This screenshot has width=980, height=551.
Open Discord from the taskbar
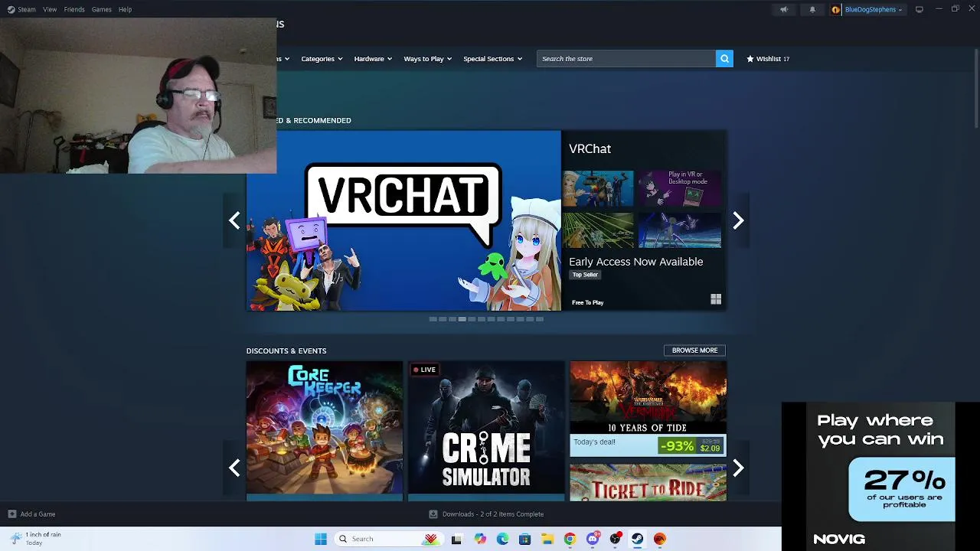[593, 539]
